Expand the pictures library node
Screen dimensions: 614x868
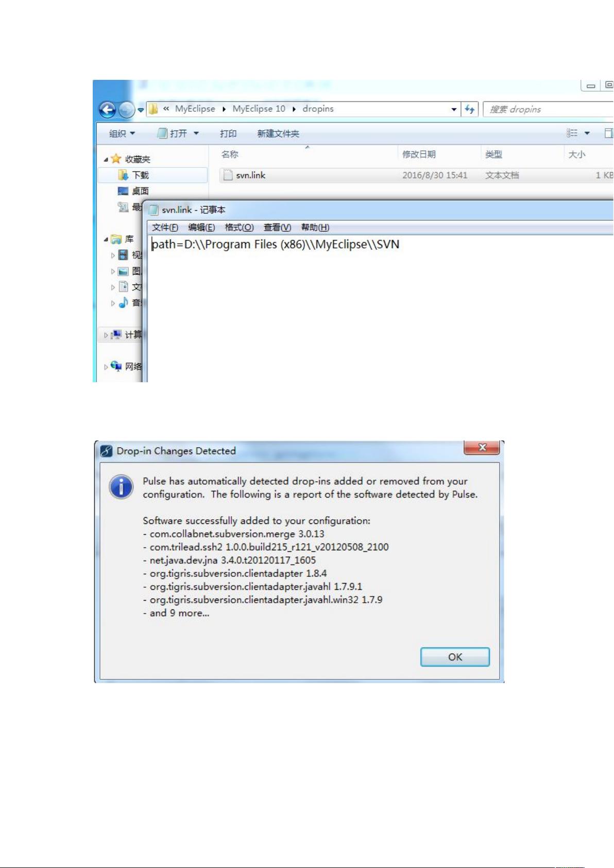[113, 271]
